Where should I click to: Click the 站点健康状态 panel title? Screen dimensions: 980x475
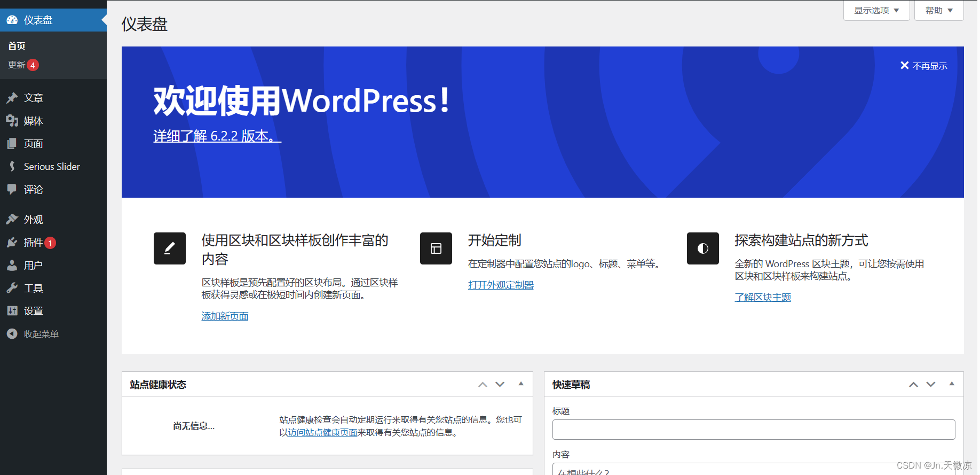coord(158,385)
